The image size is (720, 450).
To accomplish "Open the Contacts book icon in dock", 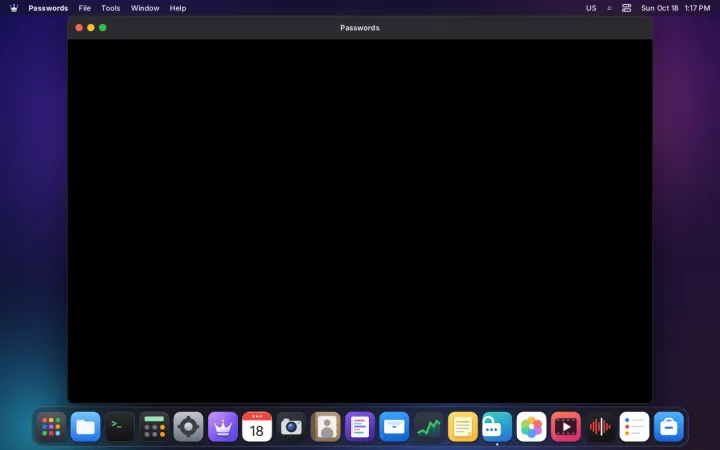I will (326, 427).
